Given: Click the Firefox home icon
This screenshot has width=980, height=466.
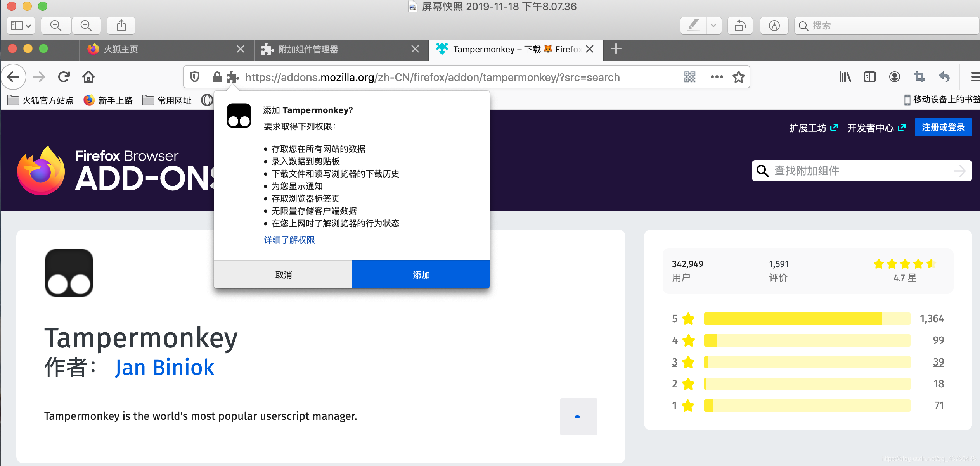Looking at the screenshot, I should [x=88, y=77].
